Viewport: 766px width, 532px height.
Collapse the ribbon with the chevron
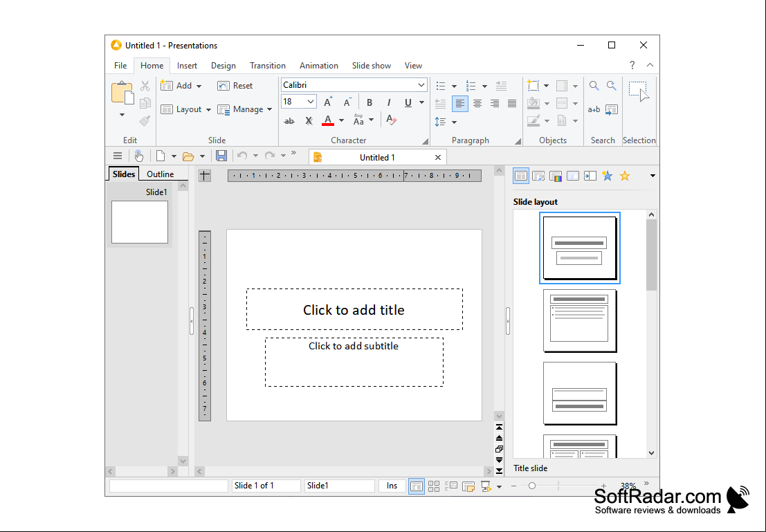(650, 65)
